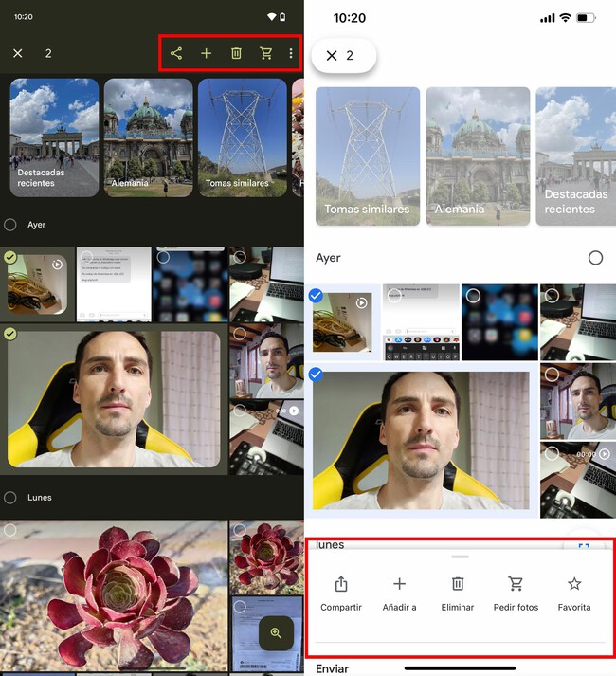
Task: Tap the cellular signal bars on iPhone
Action: coord(548,18)
